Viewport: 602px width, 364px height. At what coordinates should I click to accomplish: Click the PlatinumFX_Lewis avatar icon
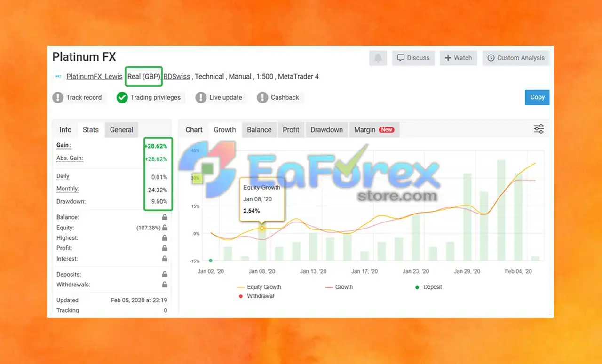pyautogui.click(x=58, y=76)
